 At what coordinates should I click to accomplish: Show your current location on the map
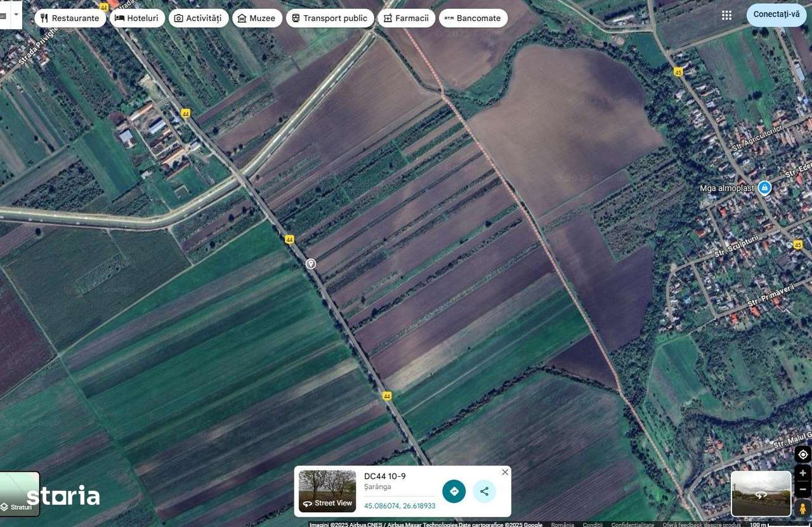click(x=802, y=453)
